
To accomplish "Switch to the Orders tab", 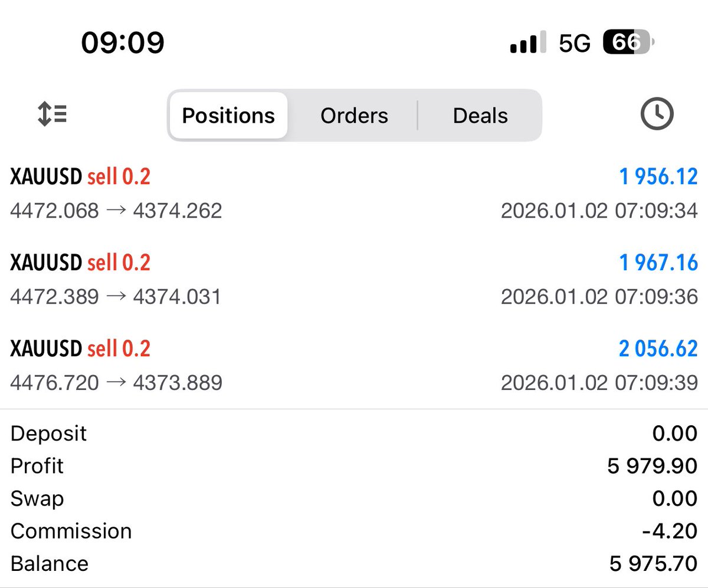I will [354, 116].
